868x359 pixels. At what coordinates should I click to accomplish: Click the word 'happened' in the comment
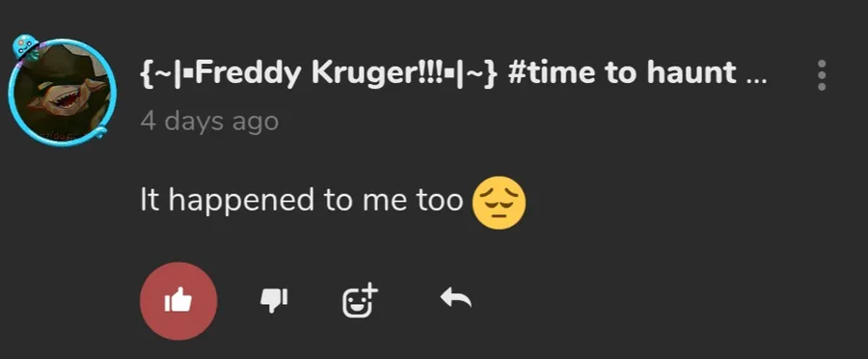pyautogui.click(x=242, y=202)
